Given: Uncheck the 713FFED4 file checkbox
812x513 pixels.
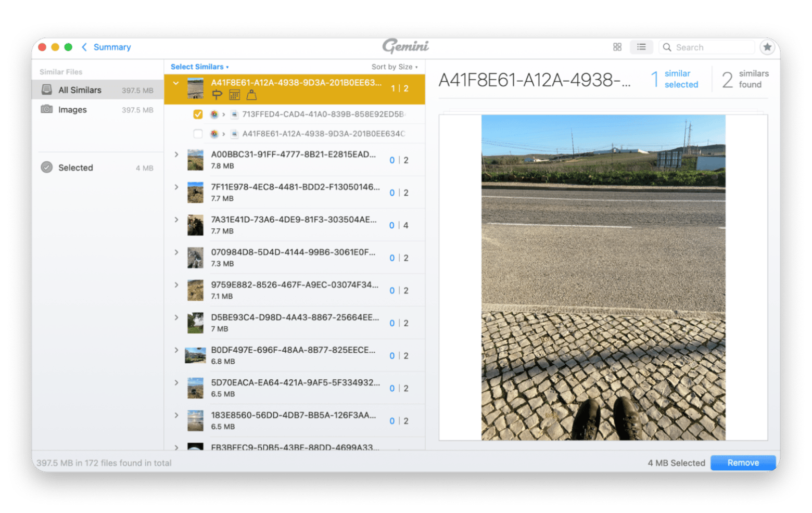Looking at the screenshot, I should [198, 114].
